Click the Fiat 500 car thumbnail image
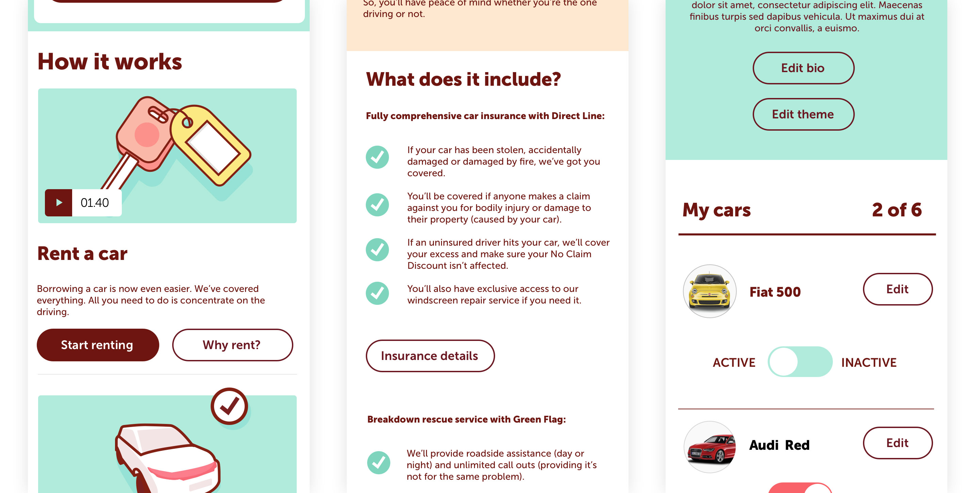The width and height of the screenshot is (980, 493). coord(708,291)
